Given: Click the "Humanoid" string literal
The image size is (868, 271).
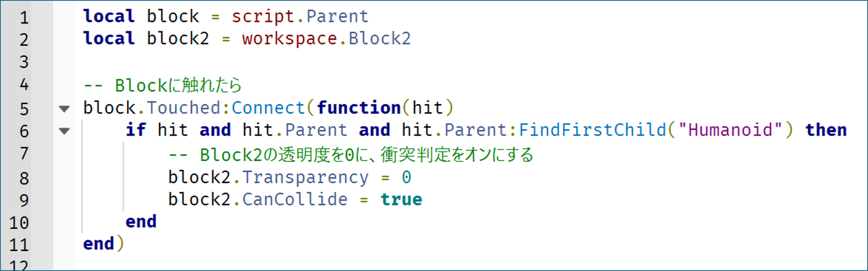Looking at the screenshot, I should tap(730, 130).
